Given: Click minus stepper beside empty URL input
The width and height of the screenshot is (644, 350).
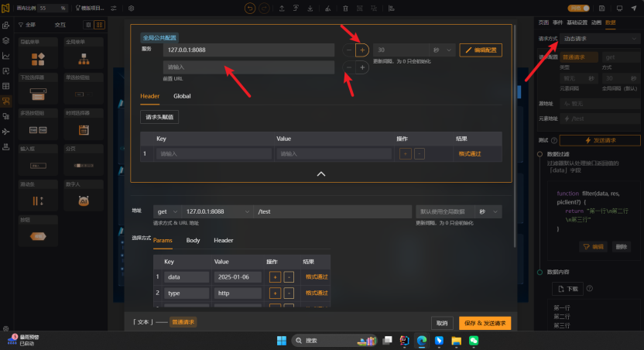Looking at the screenshot, I should (x=348, y=67).
